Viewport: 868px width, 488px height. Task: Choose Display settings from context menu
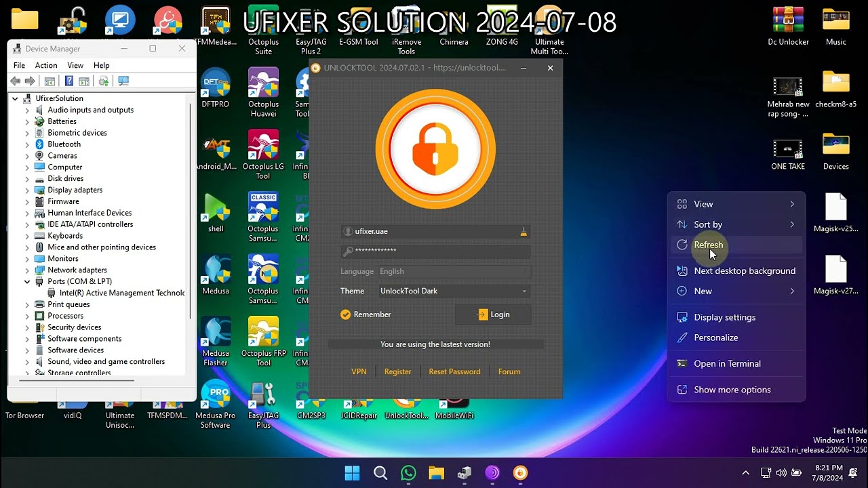click(x=736, y=318)
